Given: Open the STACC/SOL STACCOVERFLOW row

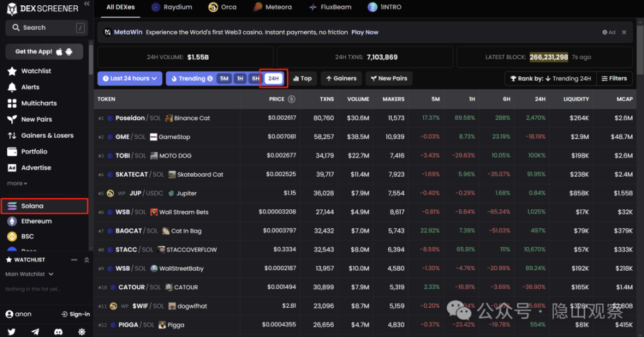Looking at the screenshot, I should [x=366, y=250].
